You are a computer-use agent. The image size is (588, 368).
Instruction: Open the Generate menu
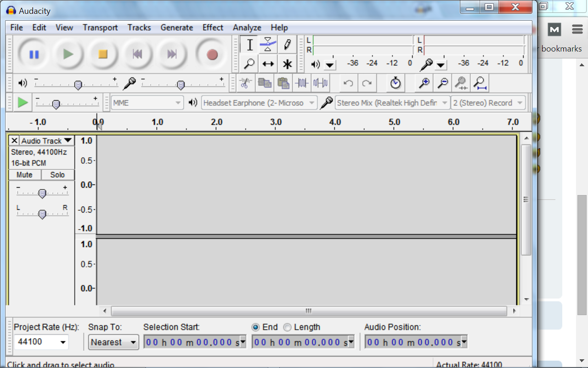tap(177, 28)
